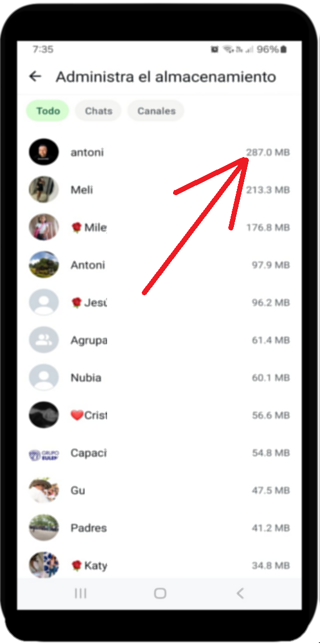Open the 176.8 MB chat entry
The width and height of the screenshot is (320, 644).
(x=159, y=228)
